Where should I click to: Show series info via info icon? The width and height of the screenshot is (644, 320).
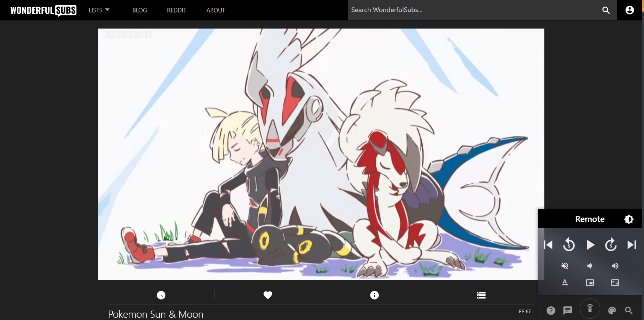click(374, 295)
